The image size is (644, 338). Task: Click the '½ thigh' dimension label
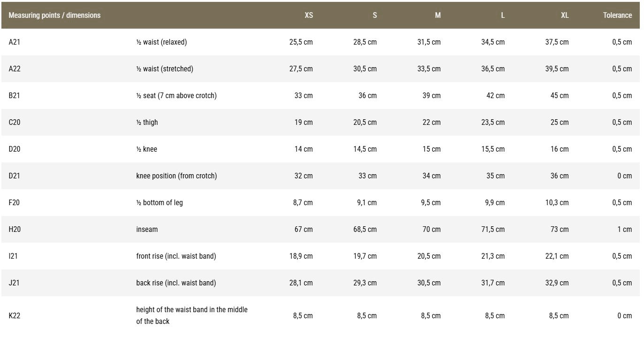click(147, 122)
